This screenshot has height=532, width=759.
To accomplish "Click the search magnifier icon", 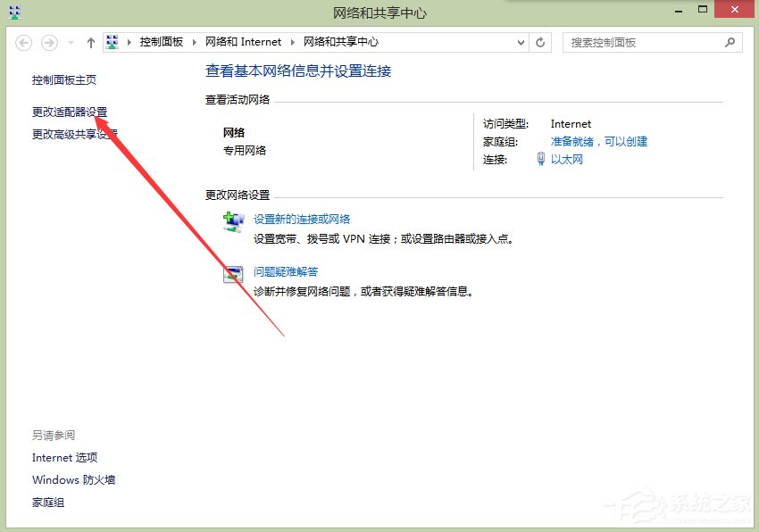I will [730, 42].
